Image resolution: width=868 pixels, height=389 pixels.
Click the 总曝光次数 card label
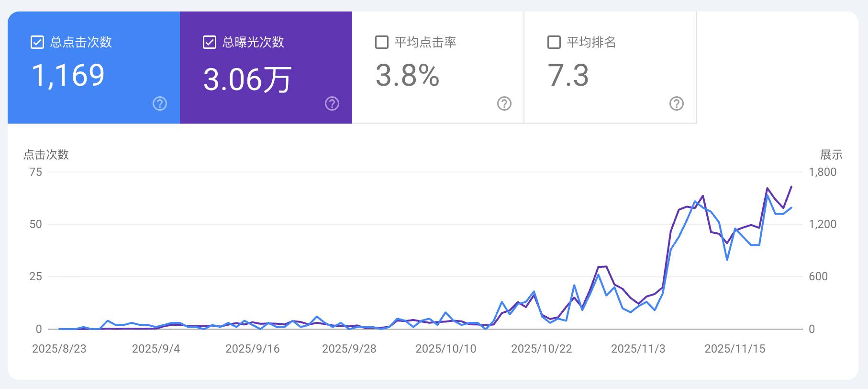(253, 42)
